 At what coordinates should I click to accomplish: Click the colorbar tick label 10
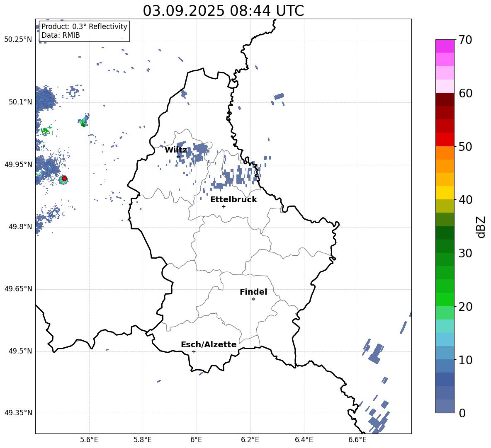click(x=465, y=360)
